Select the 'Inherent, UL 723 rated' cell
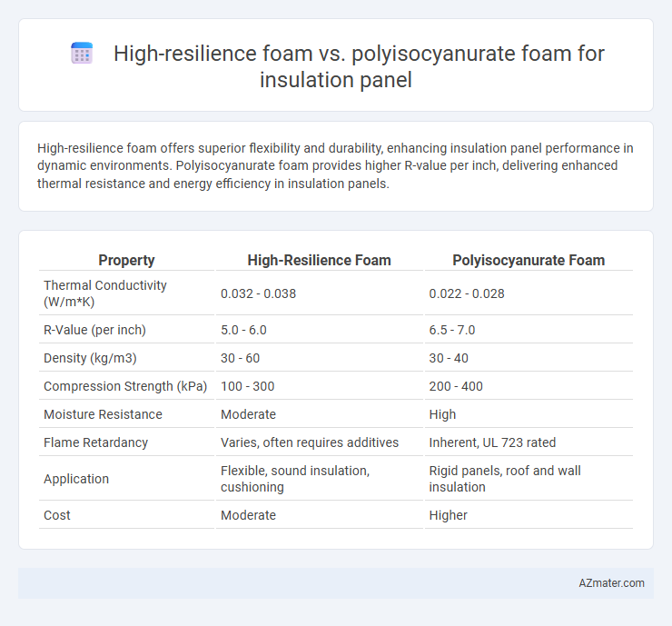This screenshot has height=626, width=672. tap(492, 442)
